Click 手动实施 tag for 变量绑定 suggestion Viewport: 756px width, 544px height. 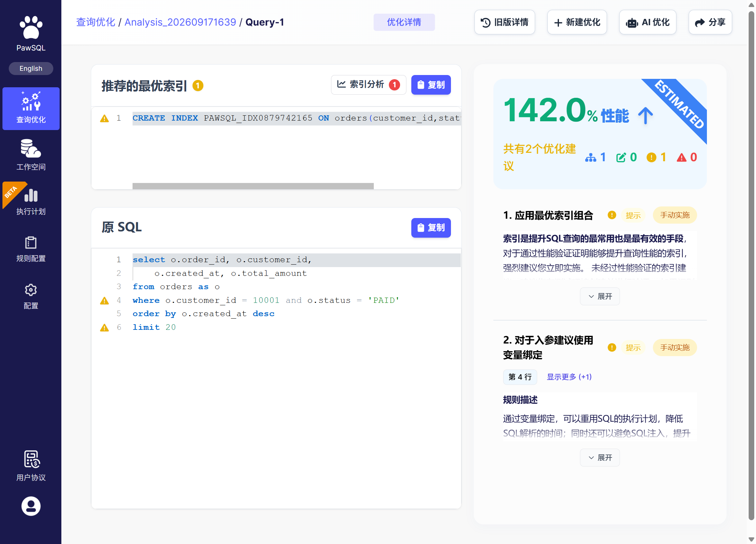tap(675, 347)
